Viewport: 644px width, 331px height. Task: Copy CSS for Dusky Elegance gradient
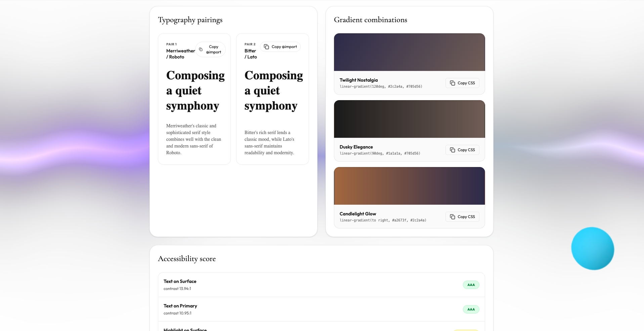[462, 150]
